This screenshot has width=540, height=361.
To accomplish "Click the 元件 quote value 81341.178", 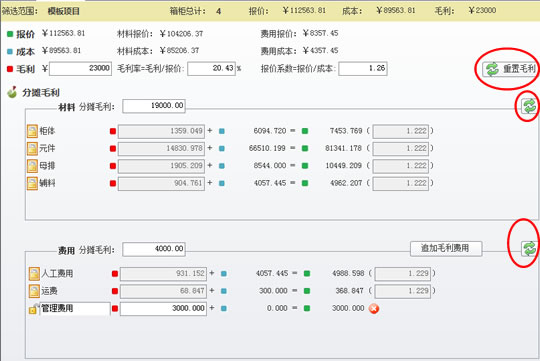I will pyautogui.click(x=343, y=148).
